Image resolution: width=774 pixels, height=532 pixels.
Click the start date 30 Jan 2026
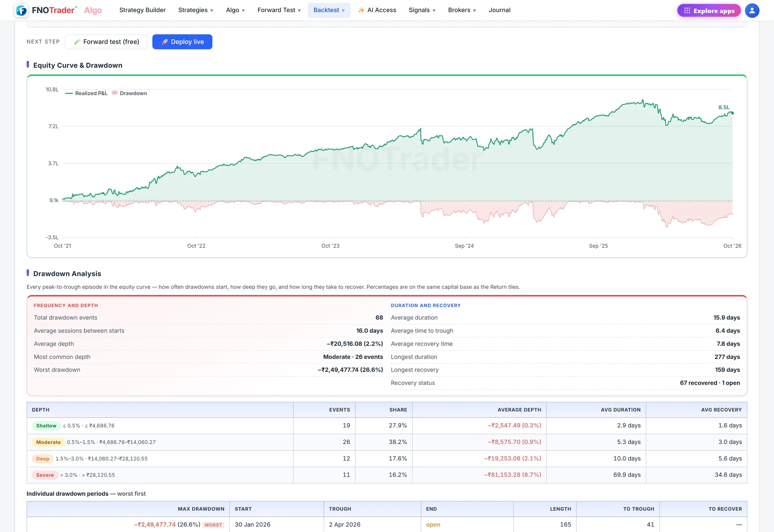(253, 525)
